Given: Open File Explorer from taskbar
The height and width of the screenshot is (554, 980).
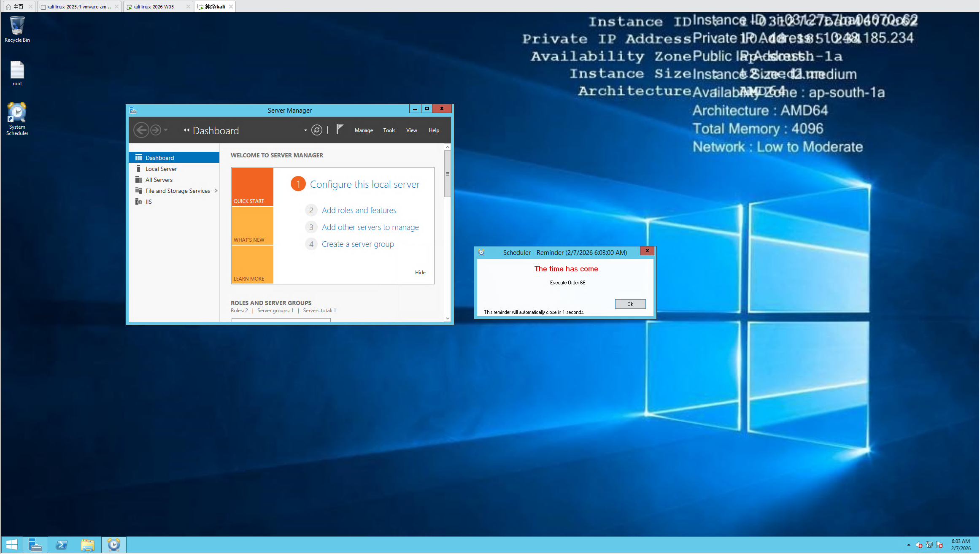Looking at the screenshot, I should tap(87, 545).
